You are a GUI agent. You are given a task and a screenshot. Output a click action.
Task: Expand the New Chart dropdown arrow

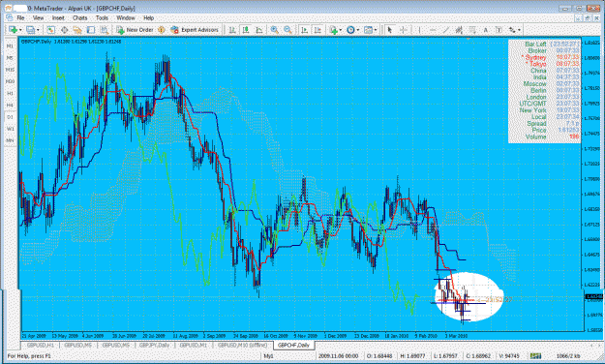19,30
